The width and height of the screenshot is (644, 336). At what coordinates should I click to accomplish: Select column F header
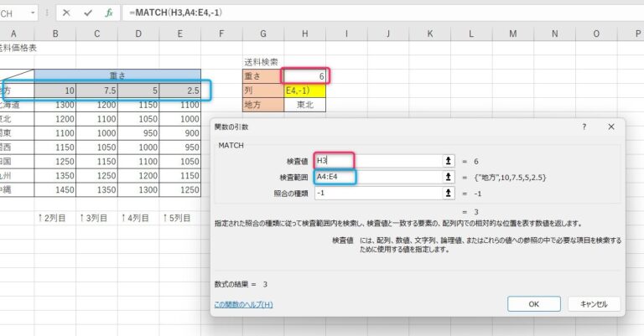(x=221, y=34)
